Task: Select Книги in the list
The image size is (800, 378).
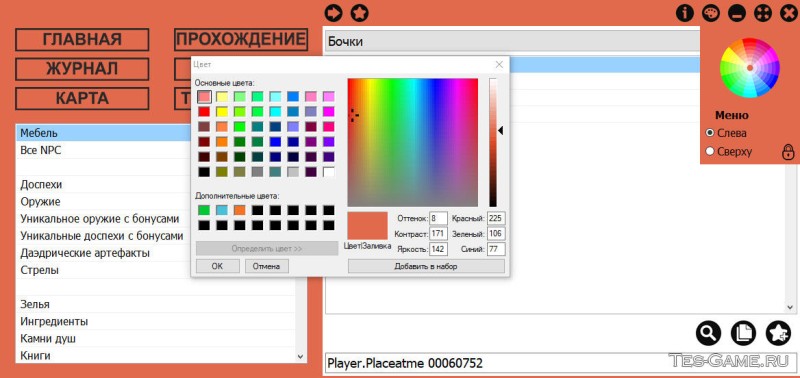Action: [156, 355]
